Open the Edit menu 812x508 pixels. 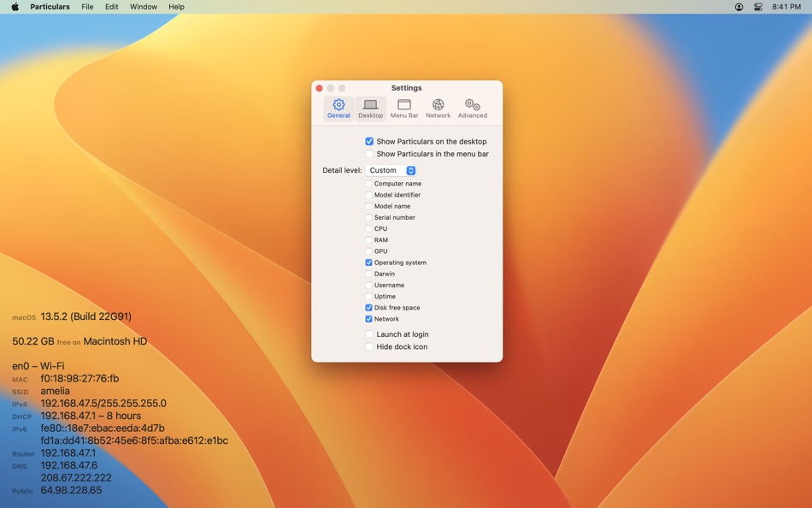click(111, 7)
